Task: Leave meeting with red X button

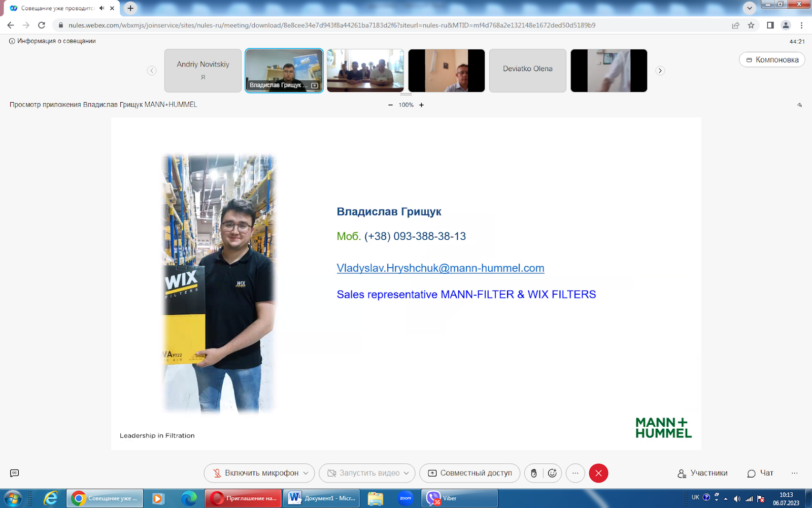Action: click(598, 473)
